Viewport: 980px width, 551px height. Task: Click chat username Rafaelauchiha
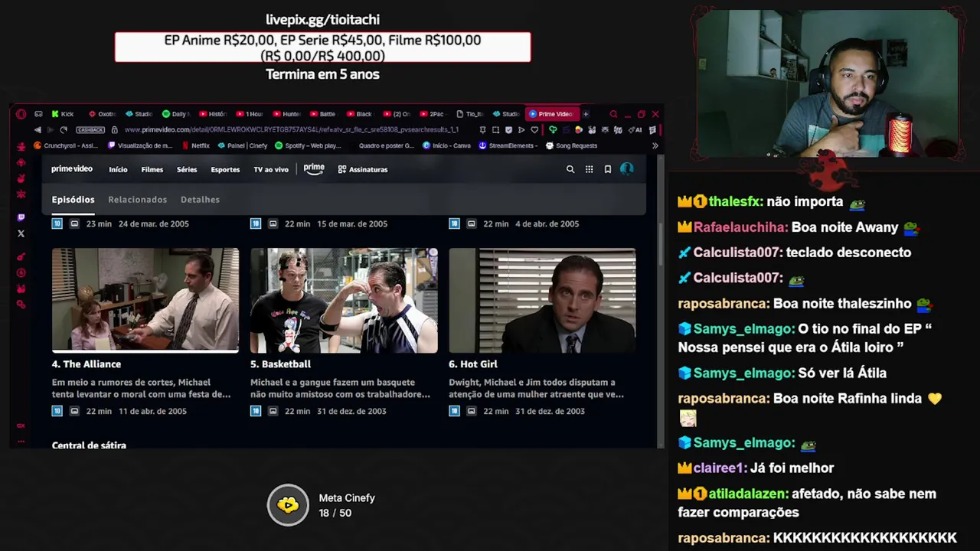(x=740, y=227)
